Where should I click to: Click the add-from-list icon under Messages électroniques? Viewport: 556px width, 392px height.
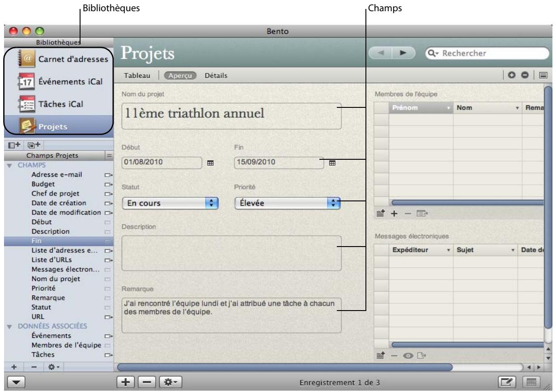click(381, 355)
